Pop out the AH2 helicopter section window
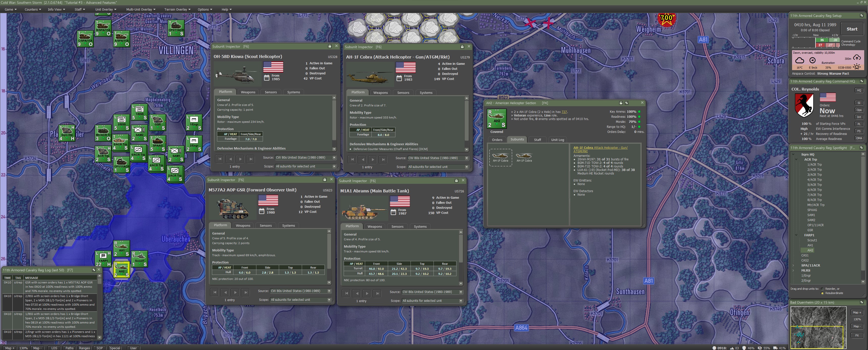This screenshot has height=350, width=868. click(627, 103)
